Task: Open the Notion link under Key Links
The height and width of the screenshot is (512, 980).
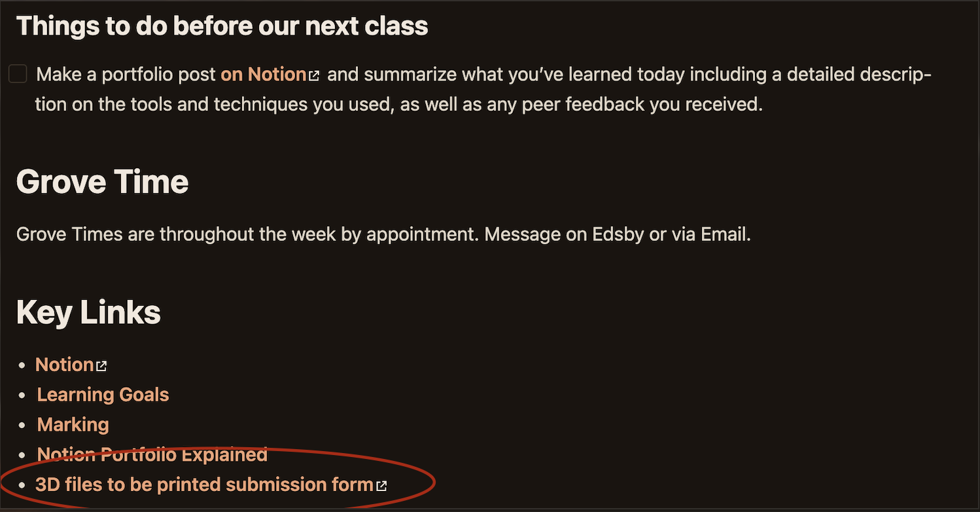Action: (x=64, y=365)
